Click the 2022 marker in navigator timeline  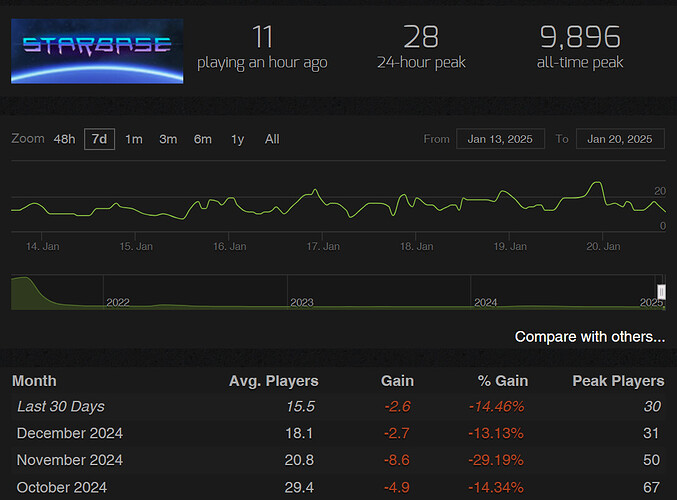(118, 302)
